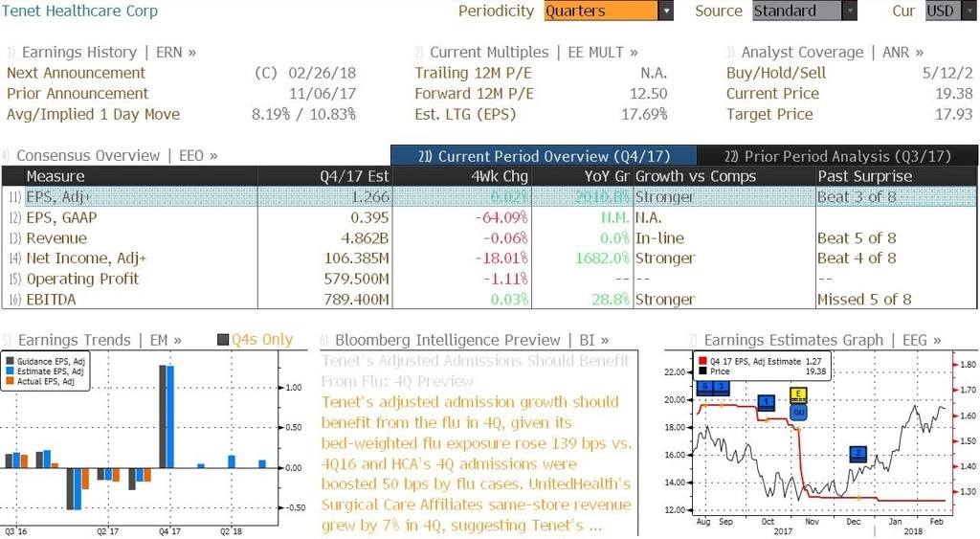Click Buy/Hold/Sell value 5/12/2
This screenshot has height=539, width=980.
click(948, 73)
